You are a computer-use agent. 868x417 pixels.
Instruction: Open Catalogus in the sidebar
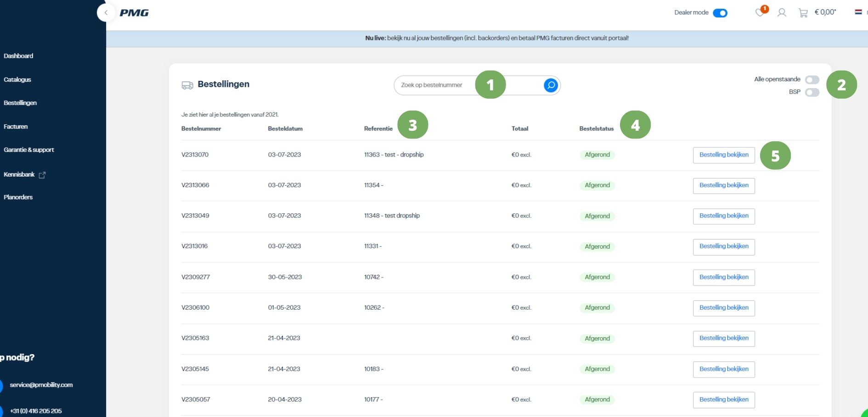point(17,80)
